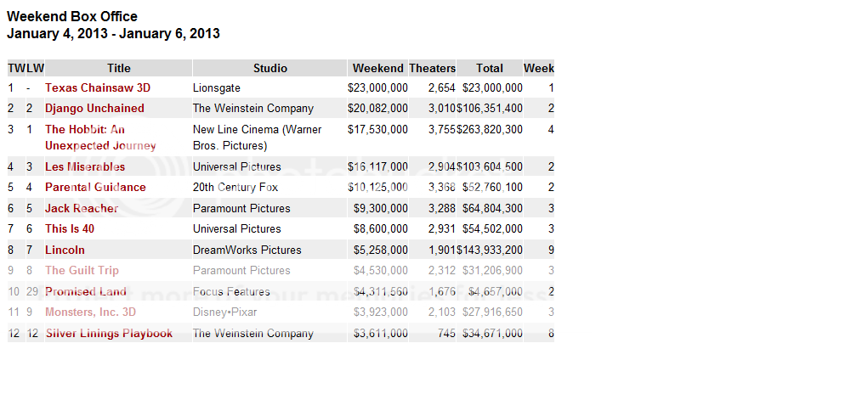Open the This Is 40 link
Image resolution: width=868 pixels, height=394 pixels.
pyautogui.click(x=70, y=229)
